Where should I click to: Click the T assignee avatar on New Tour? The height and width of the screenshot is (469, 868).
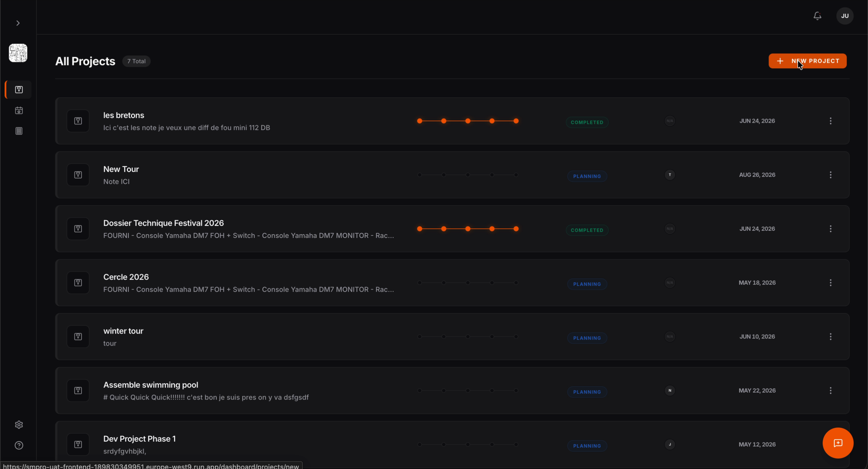[x=670, y=175]
